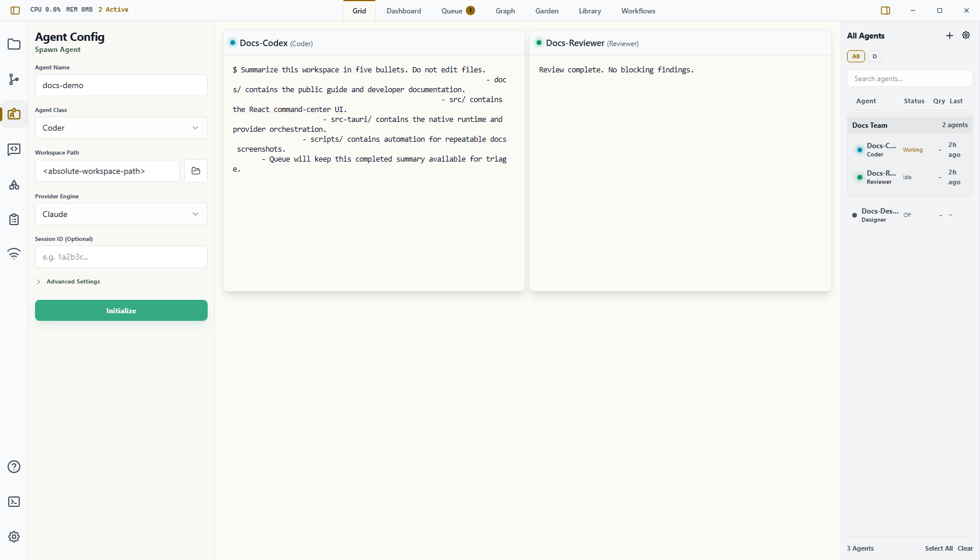Focus the Agent Name field
This screenshot has width=980, height=560.
click(121, 85)
